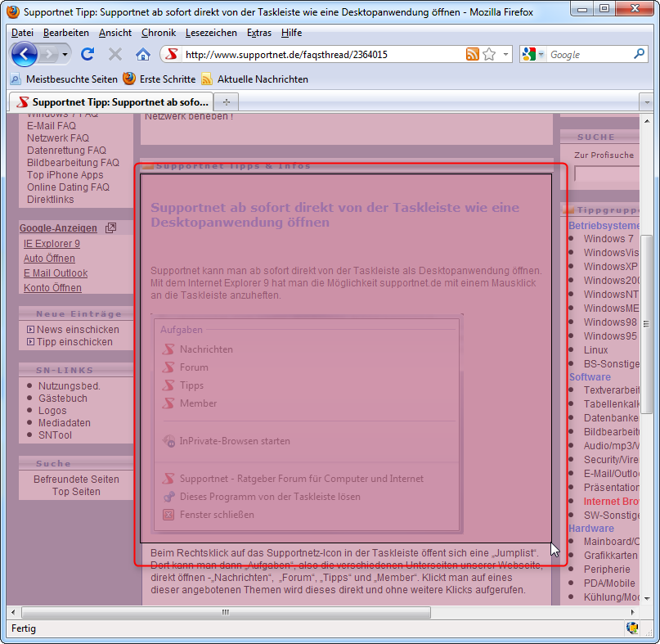Open the Erste Schritte bookmark
Image resolution: width=660 pixels, height=644 pixels.
(159, 79)
